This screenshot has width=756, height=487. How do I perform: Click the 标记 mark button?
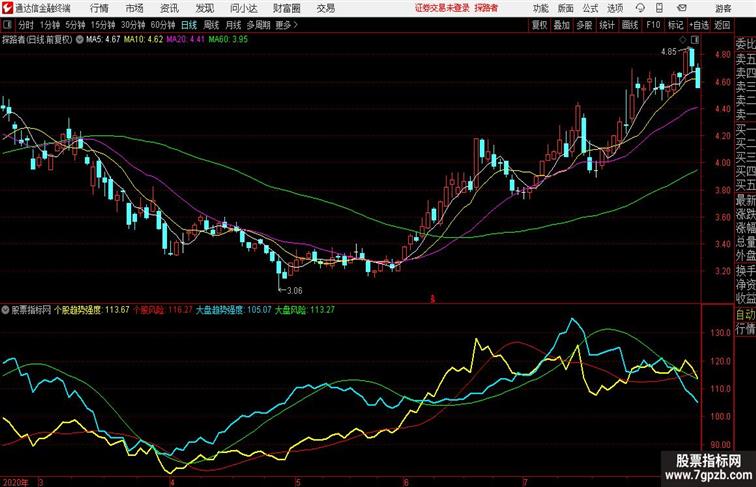pyautogui.click(x=675, y=25)
